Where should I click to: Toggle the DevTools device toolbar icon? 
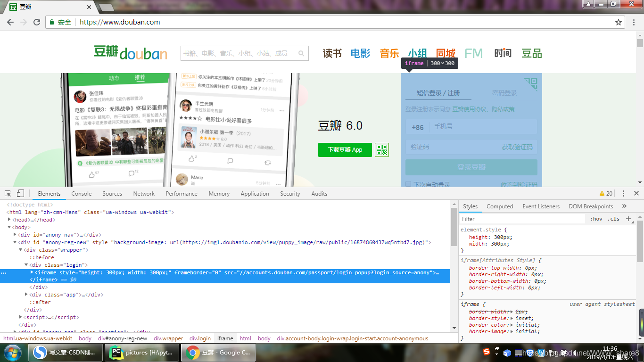coord(20,194)
